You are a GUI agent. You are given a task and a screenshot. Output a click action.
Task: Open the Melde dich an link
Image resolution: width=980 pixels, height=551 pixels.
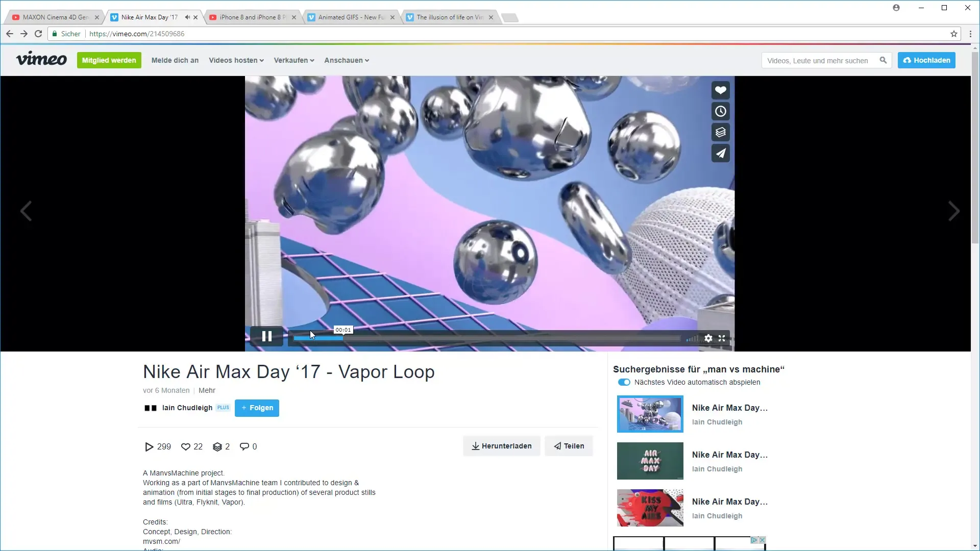175,60
